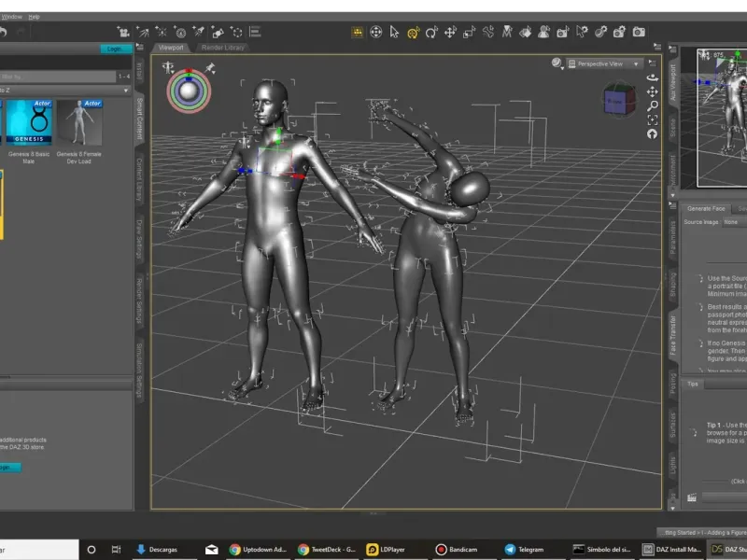Switch to the Render Library tab
Viewport: 747px width, 560px height.
click(222, 47)
